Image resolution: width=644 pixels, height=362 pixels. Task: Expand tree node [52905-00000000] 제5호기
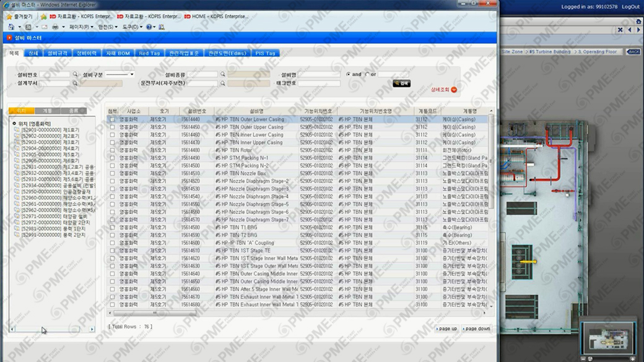pyautogui.click(x=17, y=155)
